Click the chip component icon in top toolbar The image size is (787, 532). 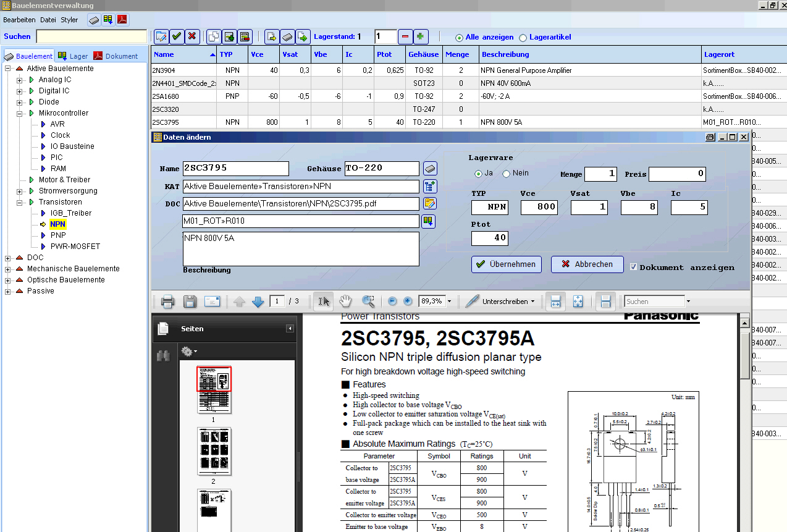(95, 20)
